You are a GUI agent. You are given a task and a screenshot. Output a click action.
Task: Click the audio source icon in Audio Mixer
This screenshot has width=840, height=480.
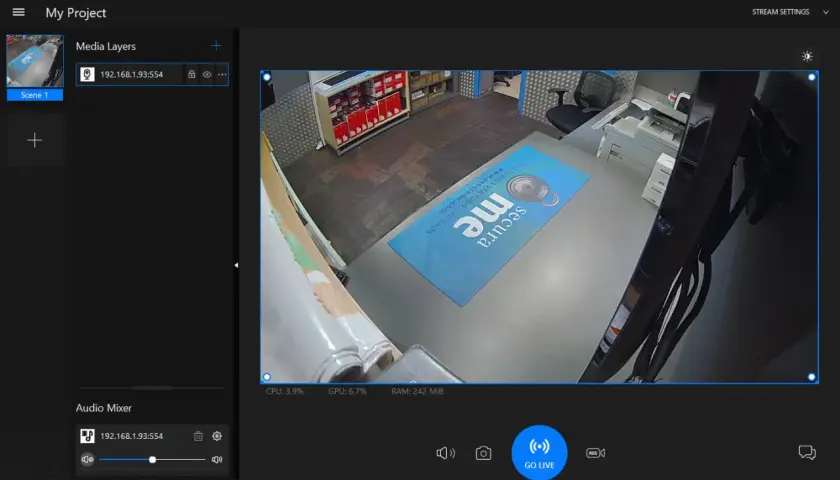click(x=87, y=436)
